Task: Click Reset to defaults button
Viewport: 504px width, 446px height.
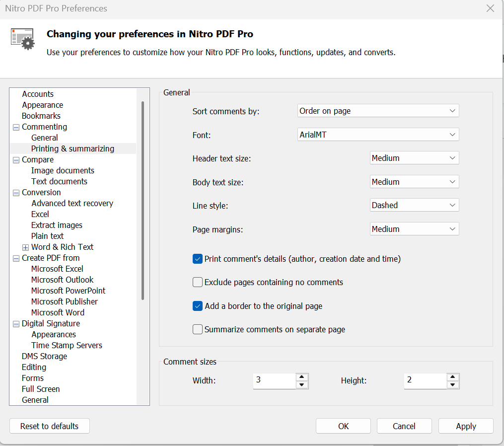Action: 50,426
